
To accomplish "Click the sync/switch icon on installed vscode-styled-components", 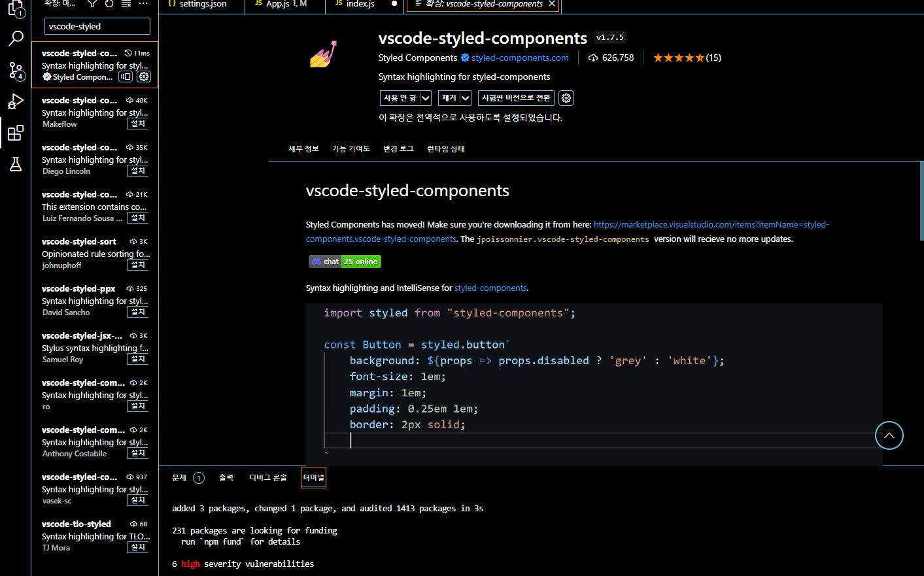I will point(126,76).
